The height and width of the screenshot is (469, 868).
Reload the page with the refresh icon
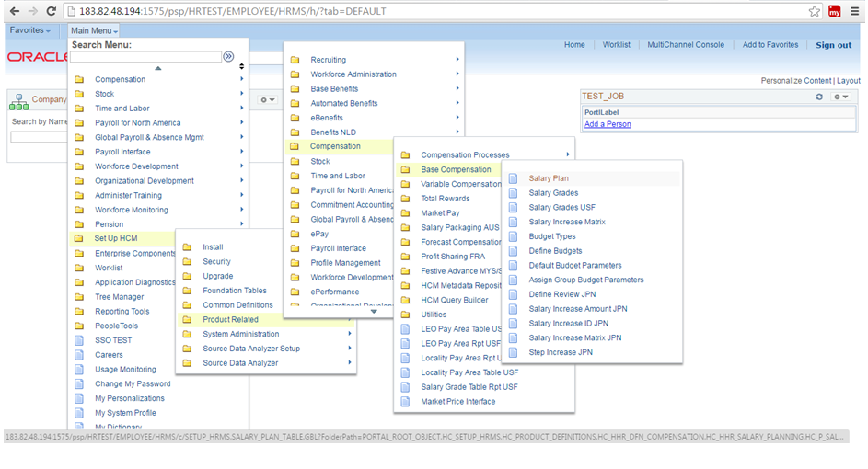click(51, 11)
